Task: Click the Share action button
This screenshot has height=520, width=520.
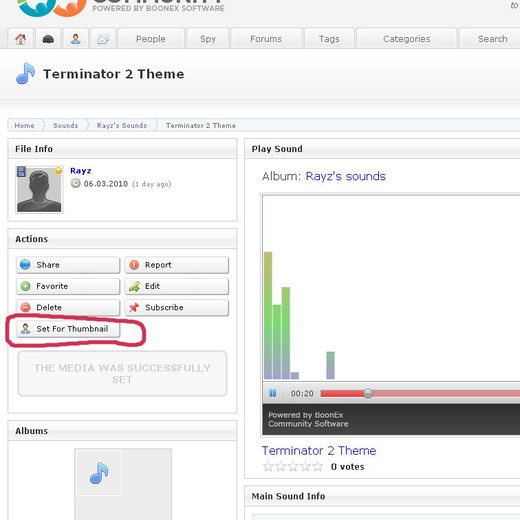Action: (x=68, y=265)
